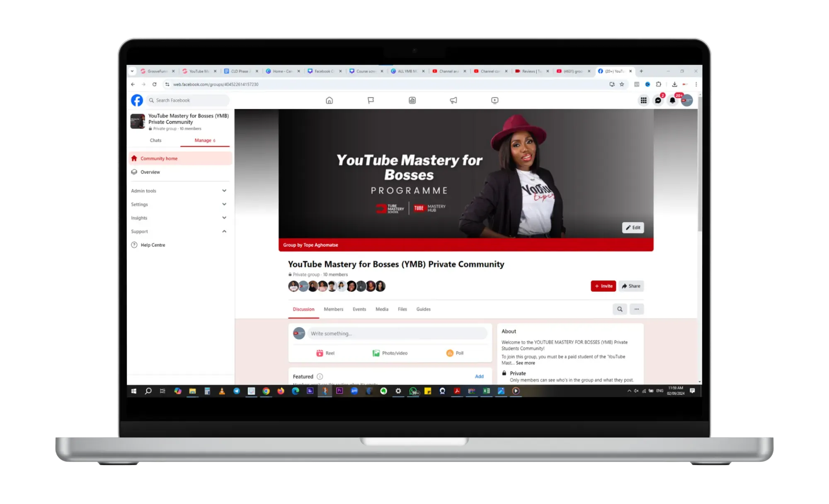Expand the About text with See more
The height and width of the screenshot is (504, 829).
tap(525, 363)
